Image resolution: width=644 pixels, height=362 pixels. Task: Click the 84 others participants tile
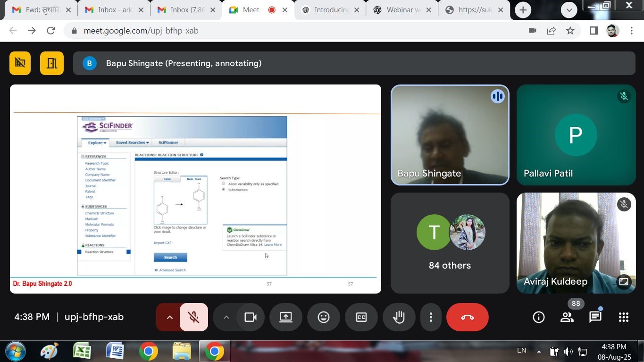click(x=450, y=243)
